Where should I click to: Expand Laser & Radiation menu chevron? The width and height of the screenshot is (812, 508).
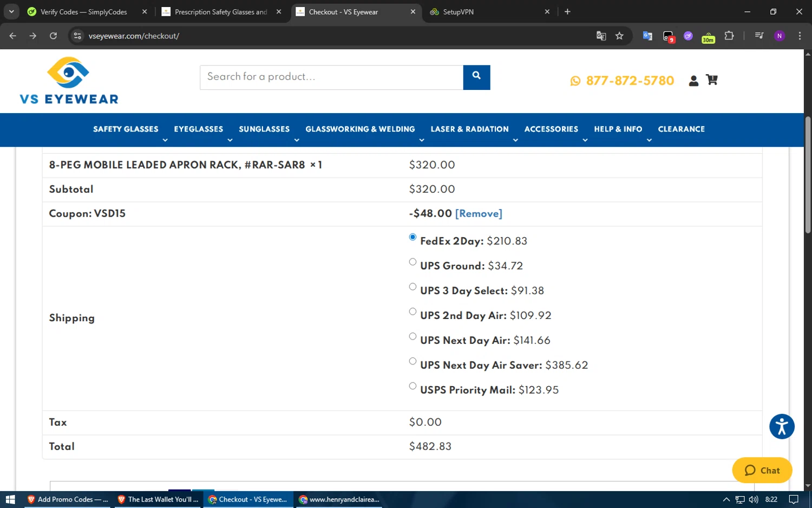click(515, 140)
